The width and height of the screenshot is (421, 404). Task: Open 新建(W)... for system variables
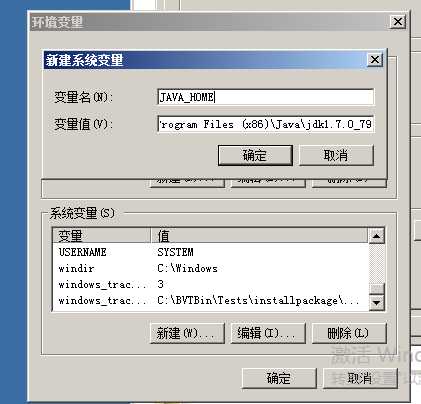coord(187,333)
